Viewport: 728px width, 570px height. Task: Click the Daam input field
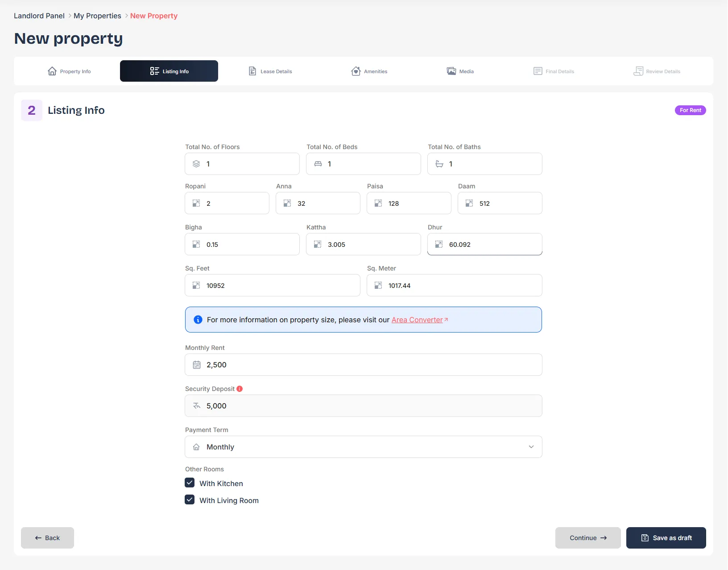(x=500, y=203)
